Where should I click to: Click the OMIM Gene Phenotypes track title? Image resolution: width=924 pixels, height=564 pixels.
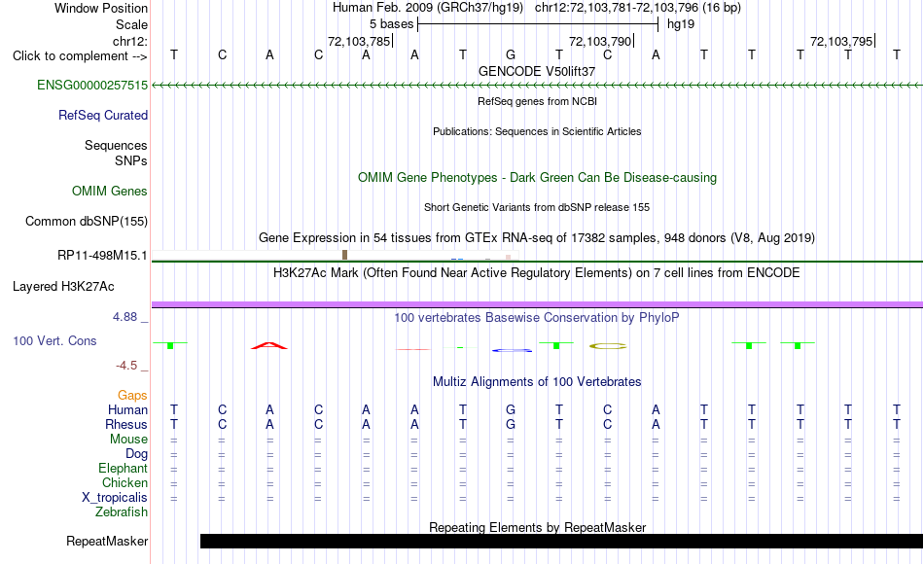pos(538,177)
